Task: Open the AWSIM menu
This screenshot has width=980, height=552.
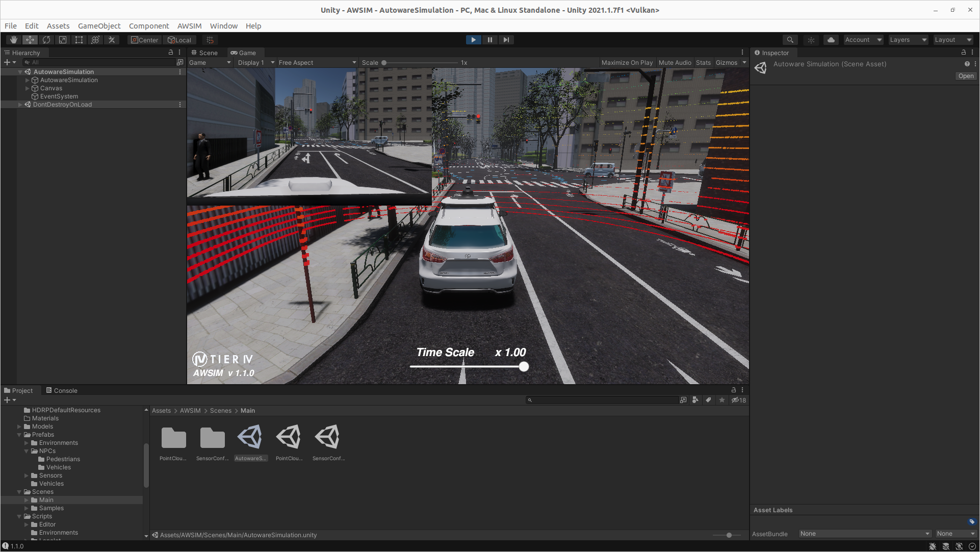Action: 189,26
